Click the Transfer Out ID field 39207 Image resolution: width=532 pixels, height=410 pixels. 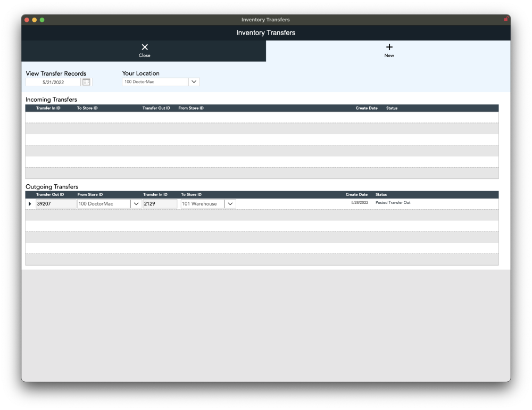pyautogui.click(x=55, y=204)
